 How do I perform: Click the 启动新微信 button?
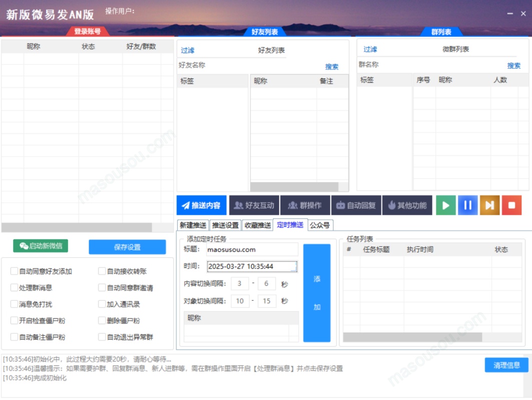[x=41, y=246]
